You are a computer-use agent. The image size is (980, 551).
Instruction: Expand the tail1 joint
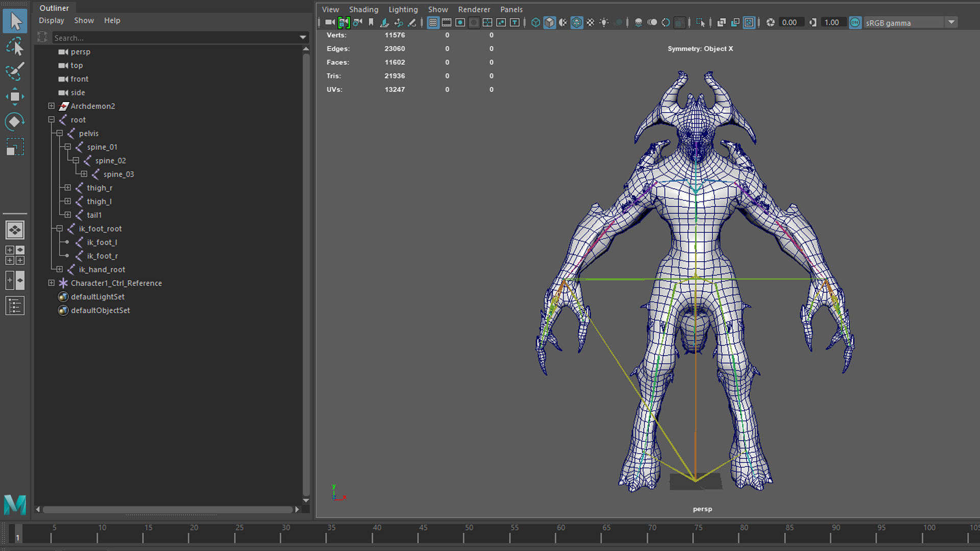(67, 215)
